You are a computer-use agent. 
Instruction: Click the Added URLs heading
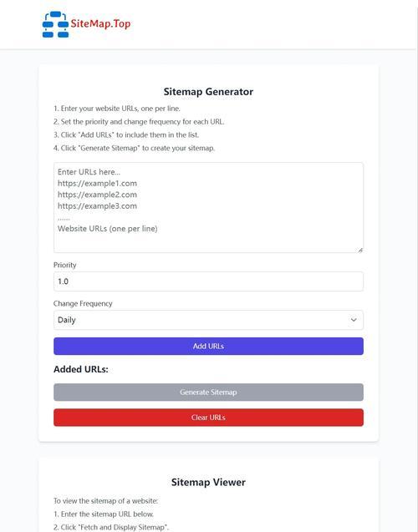81,369
